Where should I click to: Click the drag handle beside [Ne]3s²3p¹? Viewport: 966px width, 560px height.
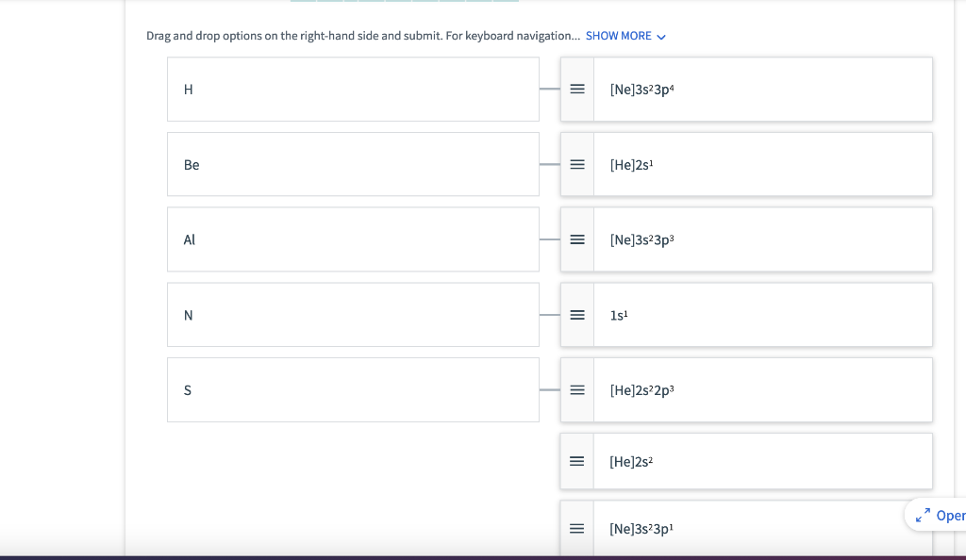coord(576,528)
